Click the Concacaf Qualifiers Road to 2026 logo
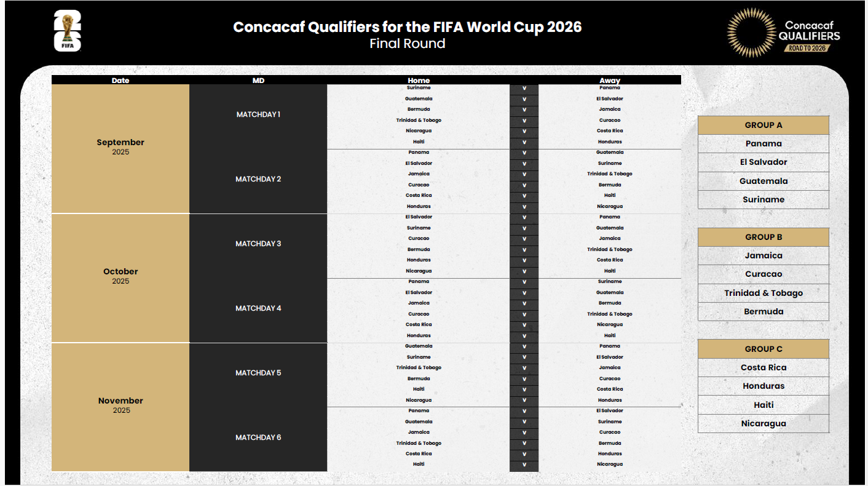This screenshot has height=486, width=868. click(783, 32)
